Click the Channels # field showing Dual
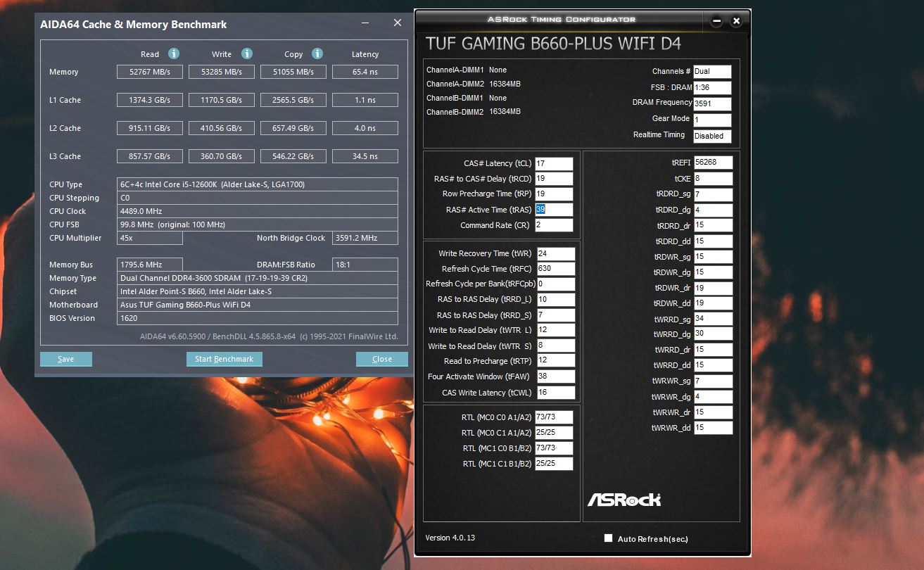Screen dimensions: 924x570 tap(712, 72)
